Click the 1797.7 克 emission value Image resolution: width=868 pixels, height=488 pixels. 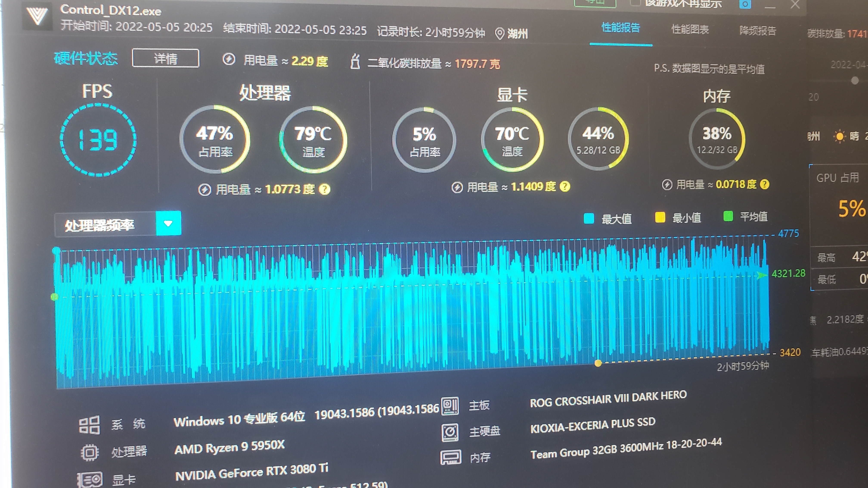pos(477,64)
